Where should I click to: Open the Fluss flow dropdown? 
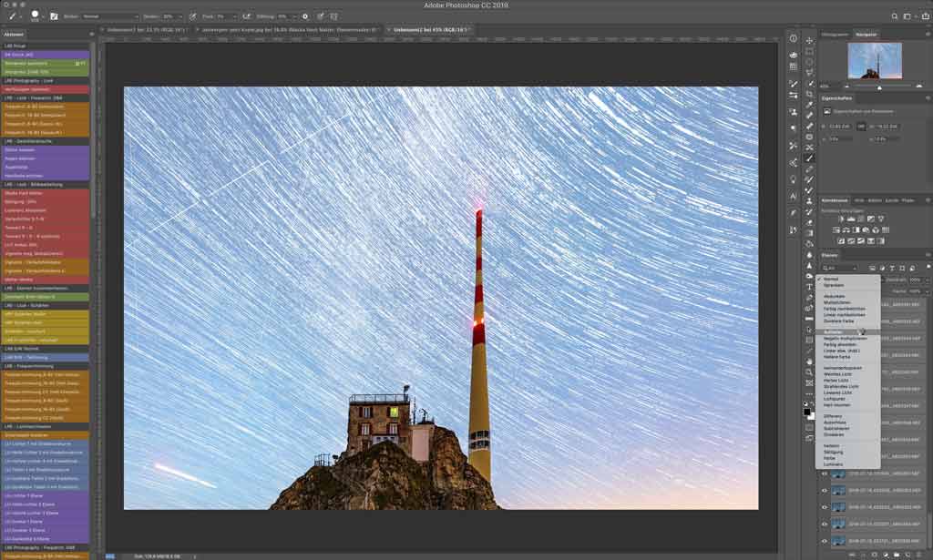(234, 16)
